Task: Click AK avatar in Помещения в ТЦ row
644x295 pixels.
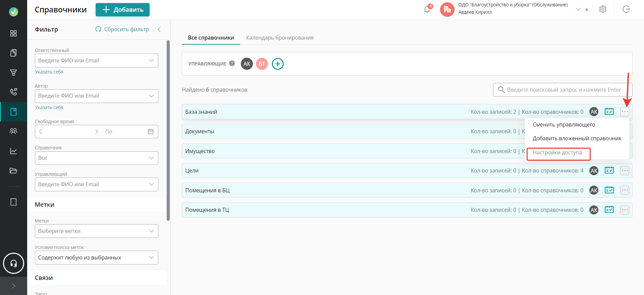Action: coord(594,210)
